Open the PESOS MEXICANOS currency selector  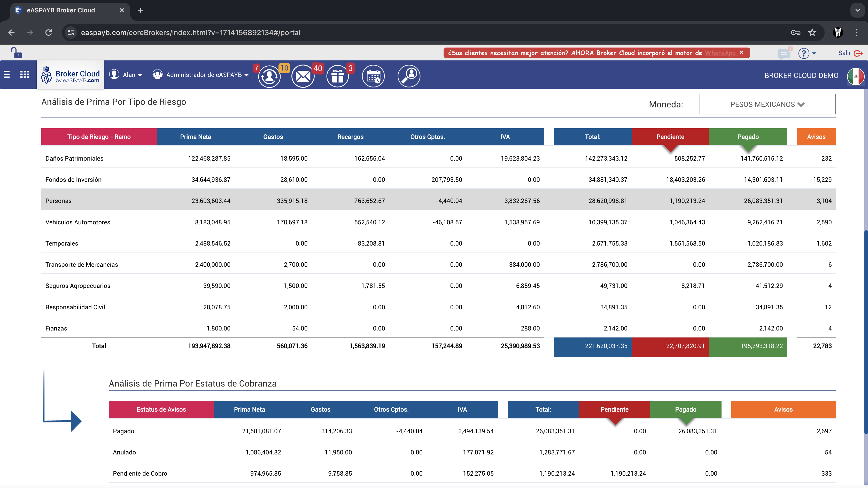tap(767, 104)
